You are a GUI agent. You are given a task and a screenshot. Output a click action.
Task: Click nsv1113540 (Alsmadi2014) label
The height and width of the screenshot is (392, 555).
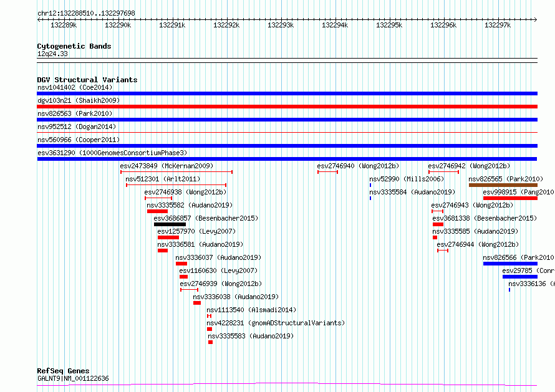point(251,310)
